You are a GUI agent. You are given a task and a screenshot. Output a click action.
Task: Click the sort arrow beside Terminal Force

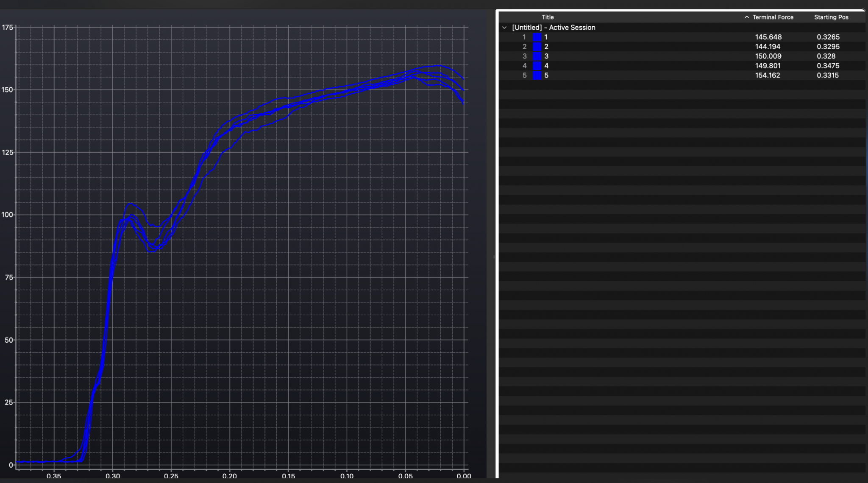tap(747, 17)
